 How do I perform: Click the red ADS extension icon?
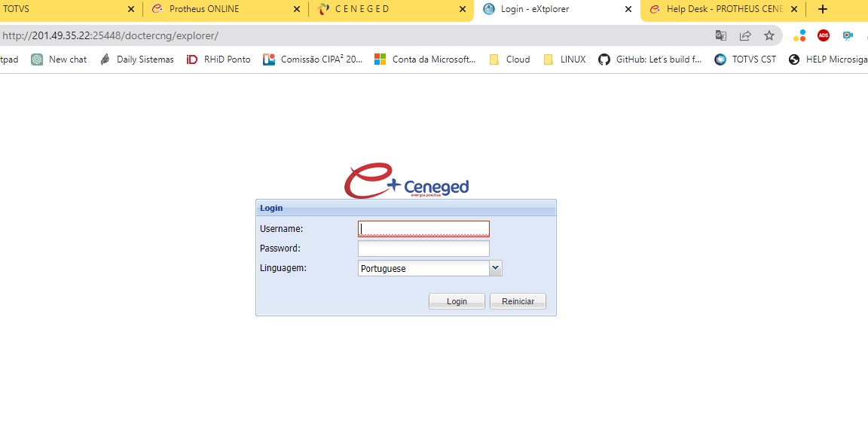(x=824, y=35)
